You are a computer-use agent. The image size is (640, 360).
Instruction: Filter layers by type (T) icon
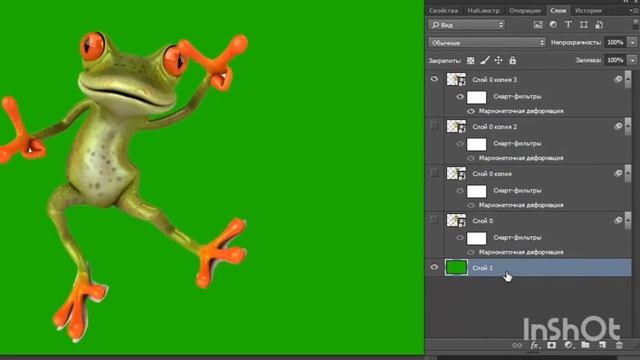[x=568, y=25]
